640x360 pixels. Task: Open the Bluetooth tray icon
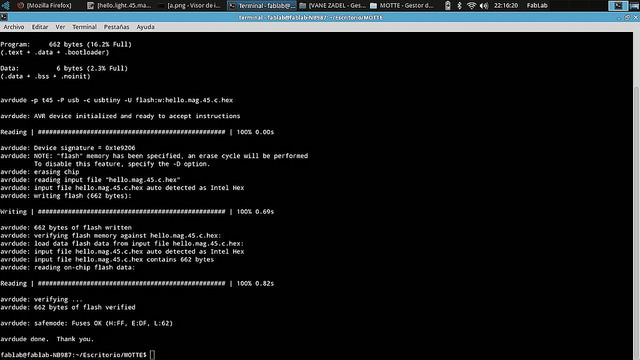pos(459,5)
